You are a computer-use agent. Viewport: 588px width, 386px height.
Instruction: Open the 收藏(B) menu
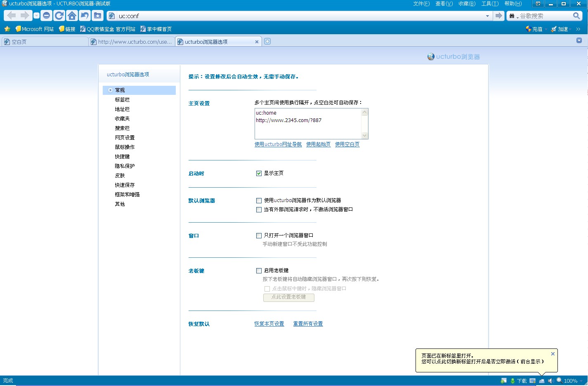coord(467,4)
